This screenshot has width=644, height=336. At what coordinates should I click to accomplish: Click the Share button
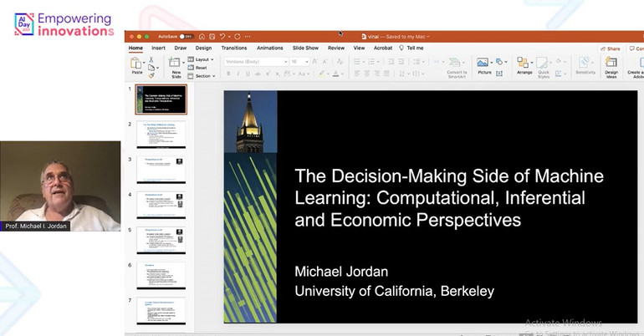(612, 48)
